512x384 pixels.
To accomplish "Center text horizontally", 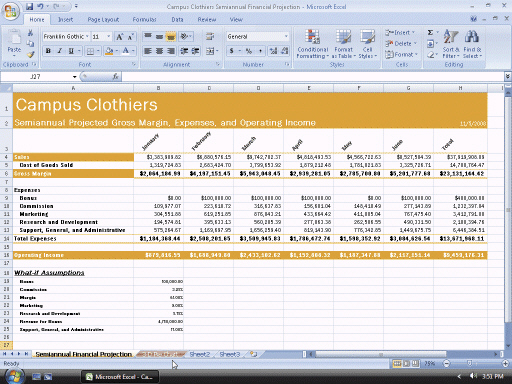I will tap(159, 51).
